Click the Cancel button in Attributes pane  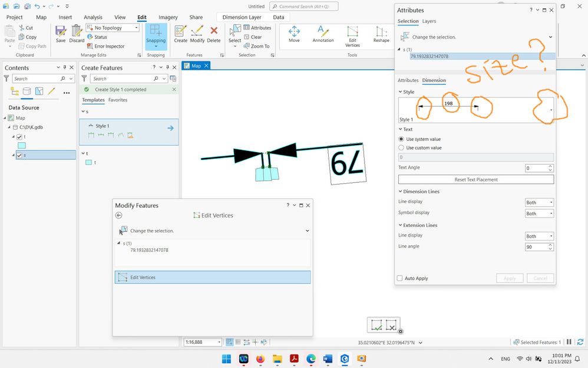click(x=540, y=278)
